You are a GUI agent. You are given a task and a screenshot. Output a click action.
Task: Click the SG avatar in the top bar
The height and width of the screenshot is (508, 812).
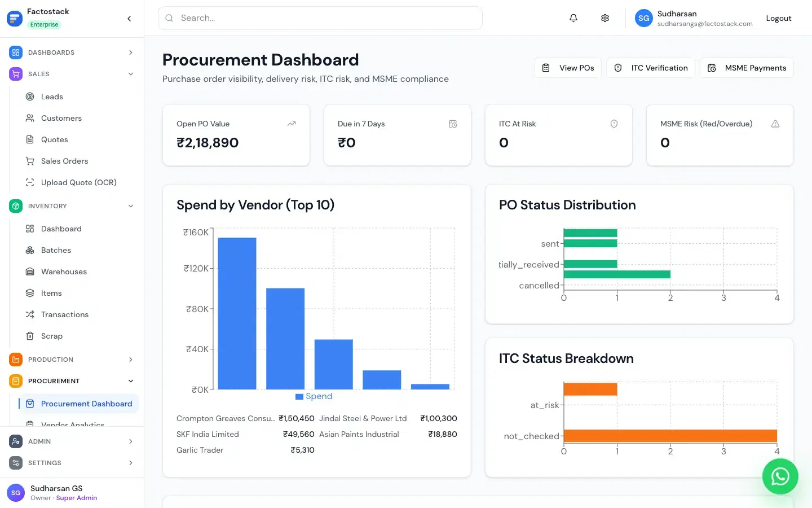644,18
